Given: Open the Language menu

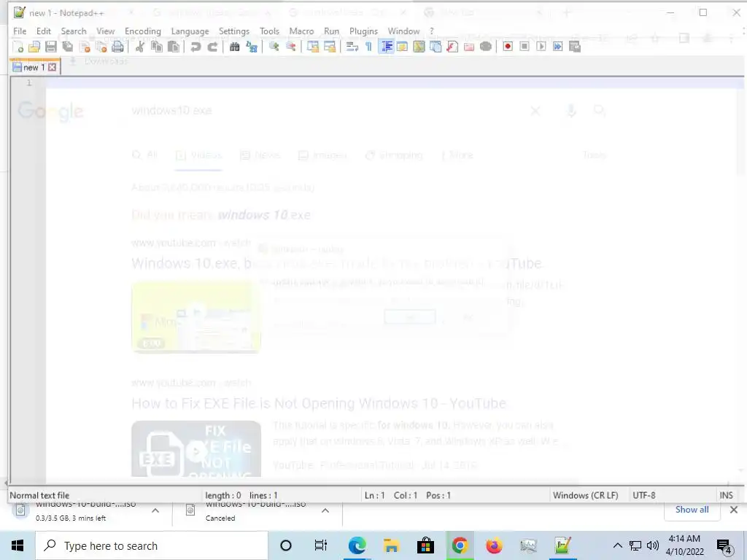Looking at the screenshot, I should click(190, 31).
